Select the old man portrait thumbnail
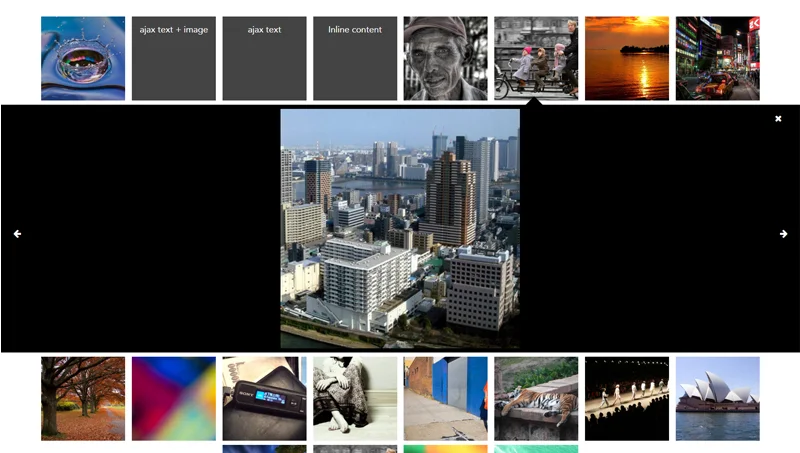 445,58
